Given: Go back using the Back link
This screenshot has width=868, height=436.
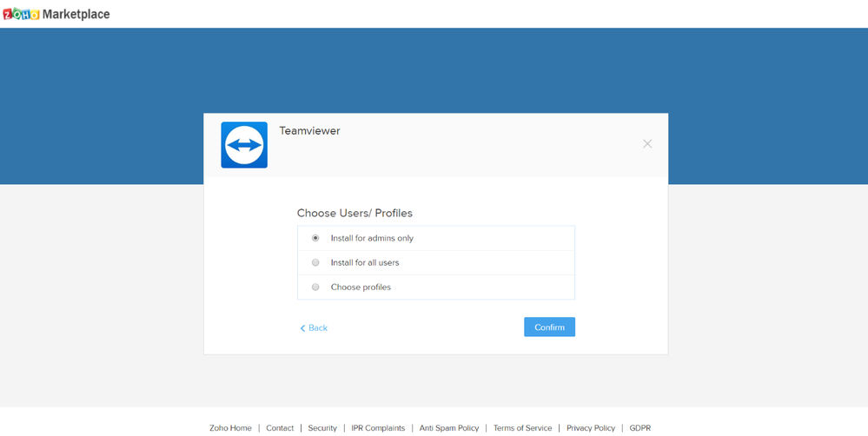Looking at the screenshot, I should (x=318, y=328).
